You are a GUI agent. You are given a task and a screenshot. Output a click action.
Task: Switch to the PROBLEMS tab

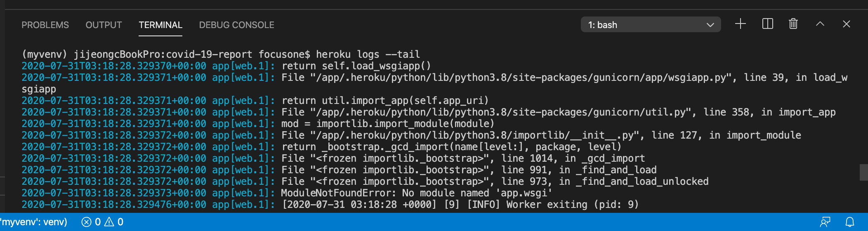pyautogui.click(x=45, y=25)
